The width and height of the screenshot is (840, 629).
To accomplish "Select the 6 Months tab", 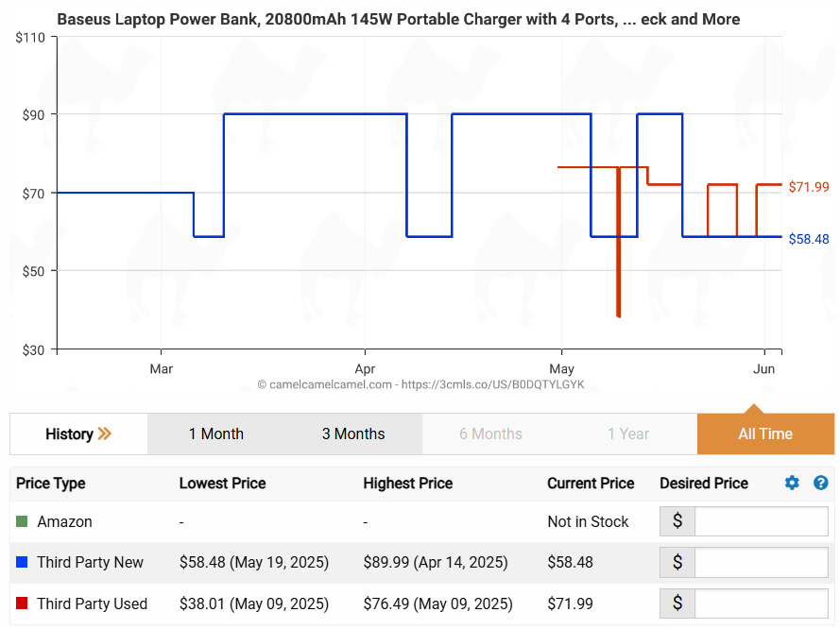I will 490,434.
